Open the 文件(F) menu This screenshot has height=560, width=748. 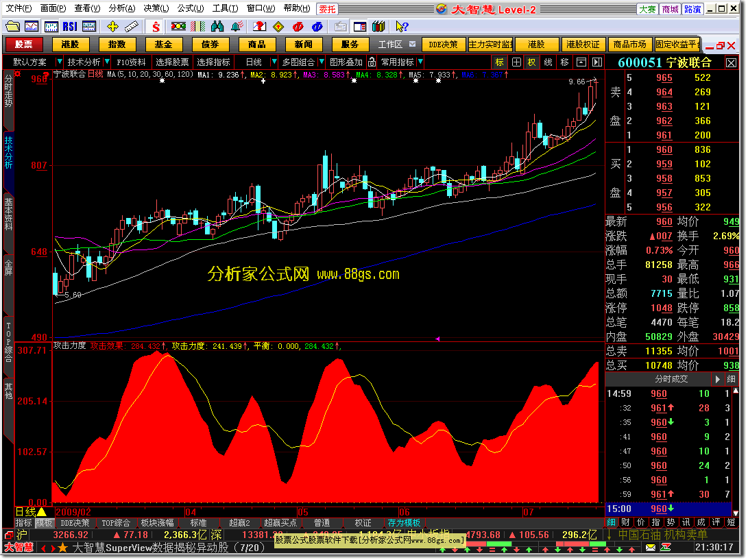pyautogui.click(x=19, y=8)
